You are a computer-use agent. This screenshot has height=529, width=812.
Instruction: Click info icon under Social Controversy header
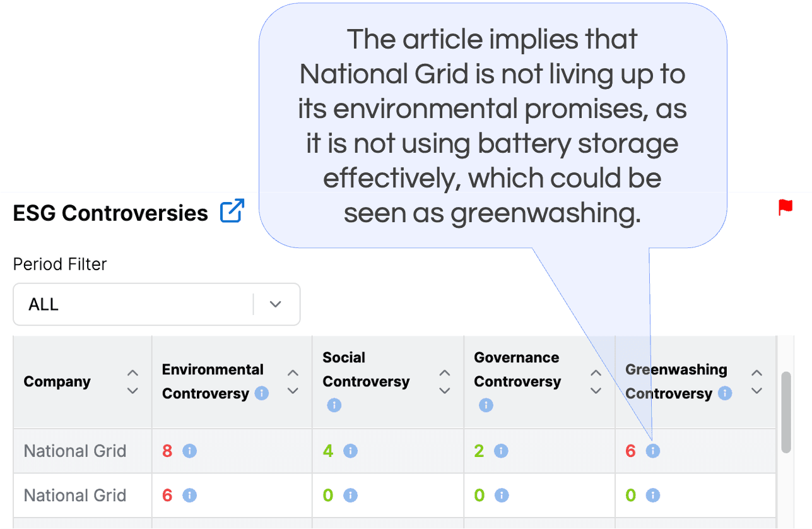334,405
